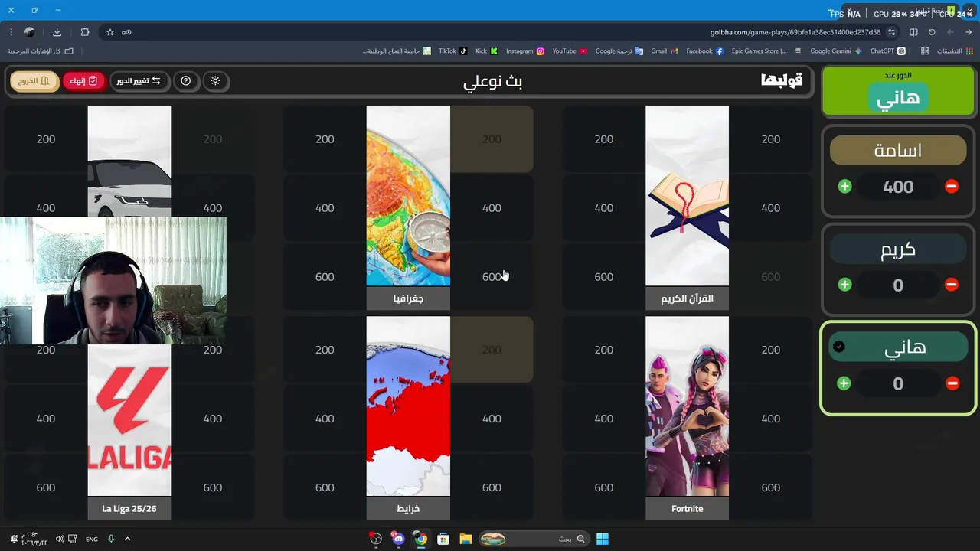980x551 pixels.
Task: Open the Windows Start button
Action: pyautogui.click(x=603, y=539)
